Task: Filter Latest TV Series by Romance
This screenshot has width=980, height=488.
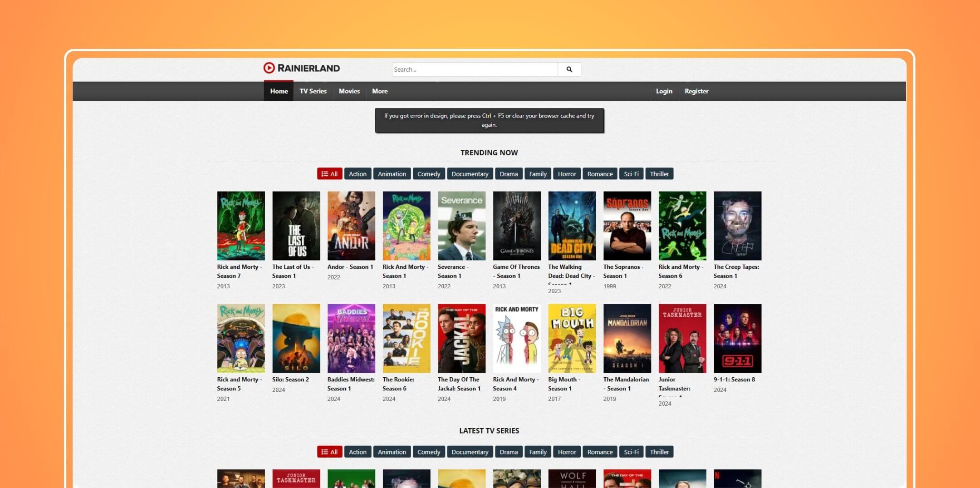Action: coord(600,452)
